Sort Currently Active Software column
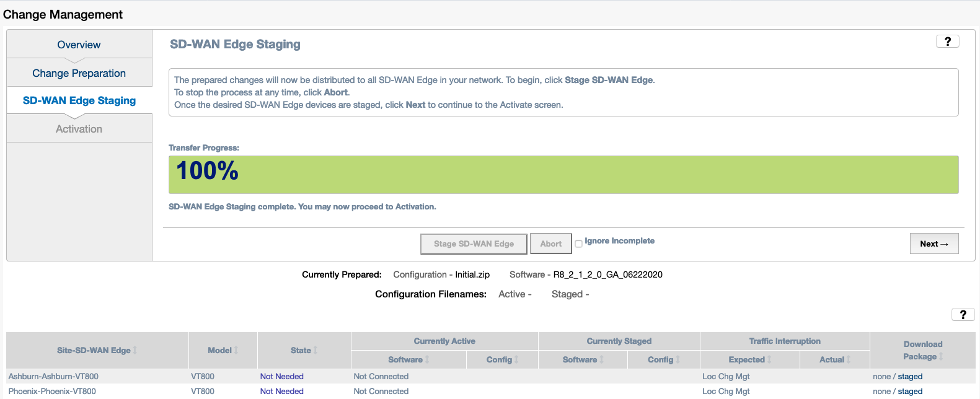This screenshot has width=980, height=399. point(427,359)
